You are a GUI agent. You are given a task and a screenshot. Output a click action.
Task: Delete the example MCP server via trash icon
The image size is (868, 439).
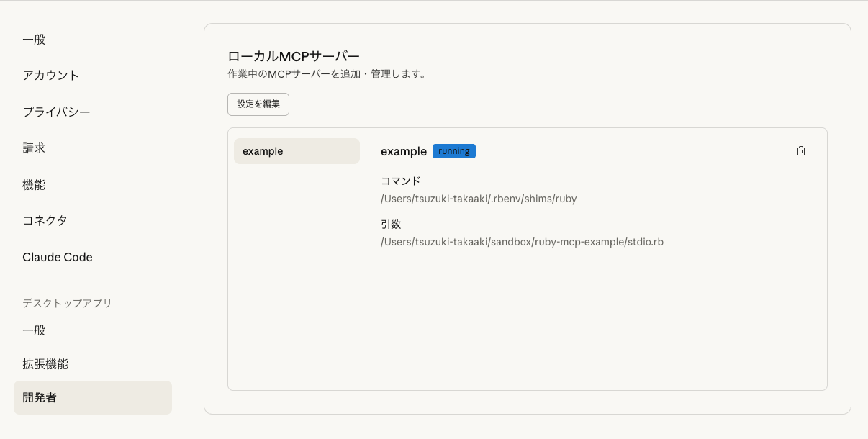[800, 150]
